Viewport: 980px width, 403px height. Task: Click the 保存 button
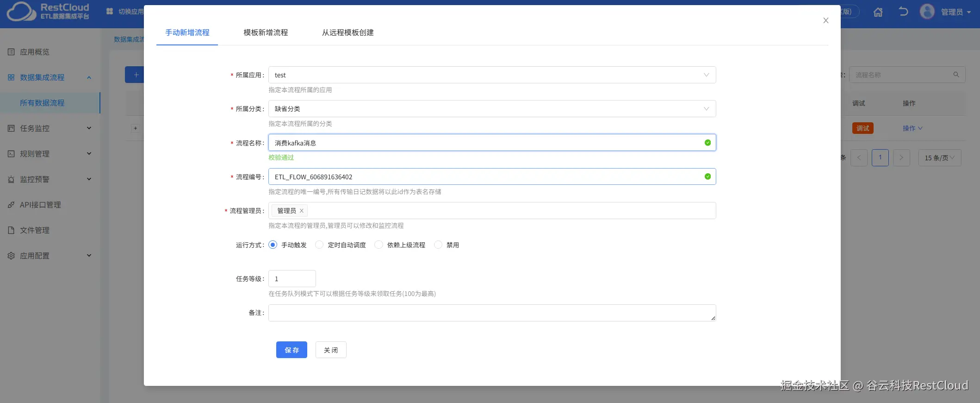click(292, 350)
